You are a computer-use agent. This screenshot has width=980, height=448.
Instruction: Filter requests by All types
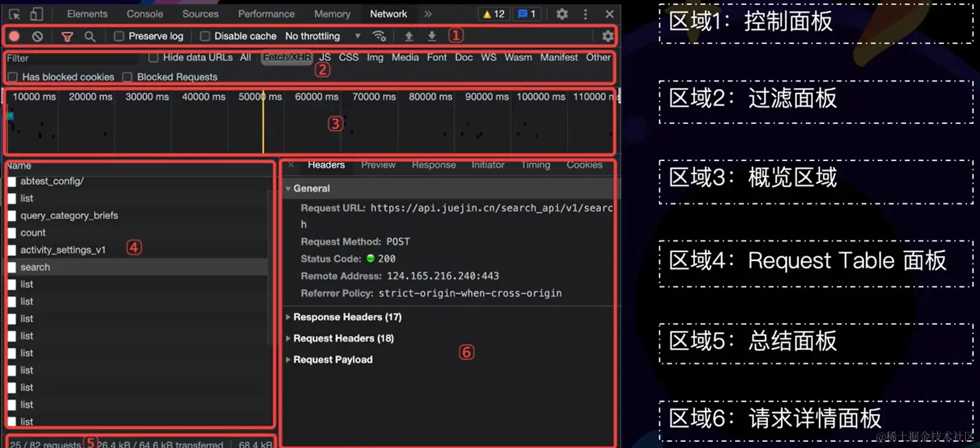[x=245, y=57]
